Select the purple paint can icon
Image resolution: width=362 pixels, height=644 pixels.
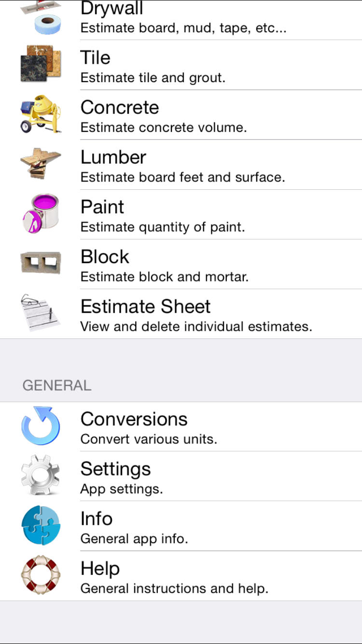tap(41, 213)
